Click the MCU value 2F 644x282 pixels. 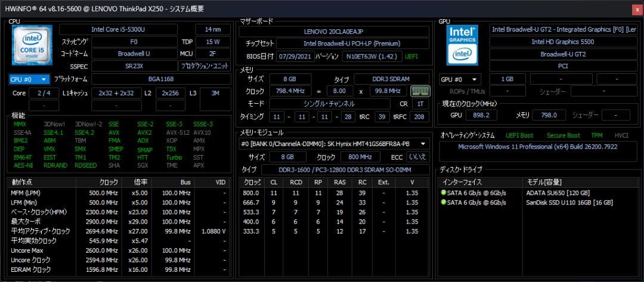[x=213, y=54]
